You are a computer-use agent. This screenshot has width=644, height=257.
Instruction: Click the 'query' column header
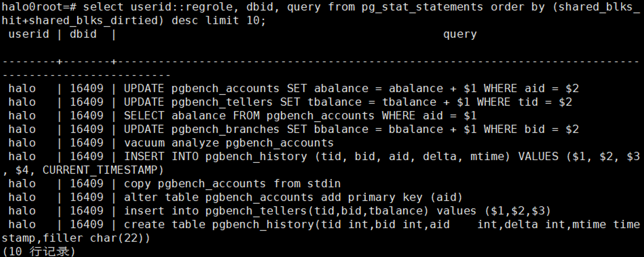coord(459,34)
